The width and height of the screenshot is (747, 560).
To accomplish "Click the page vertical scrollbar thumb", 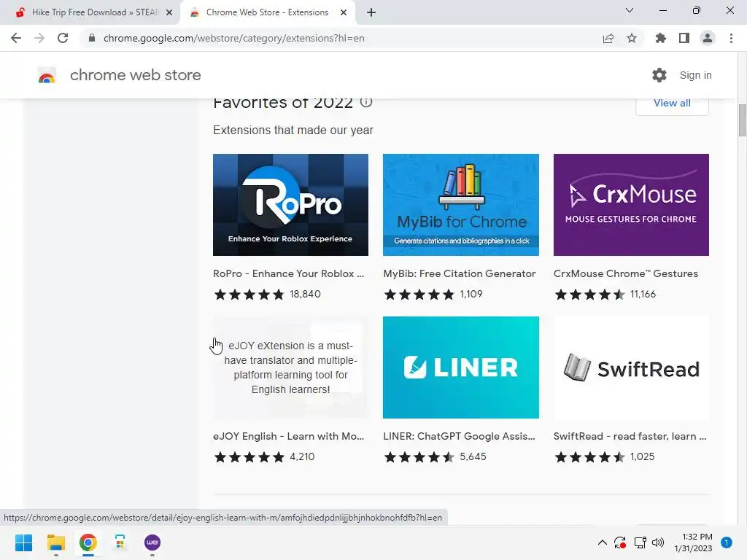I will click(x=742, y=120).
